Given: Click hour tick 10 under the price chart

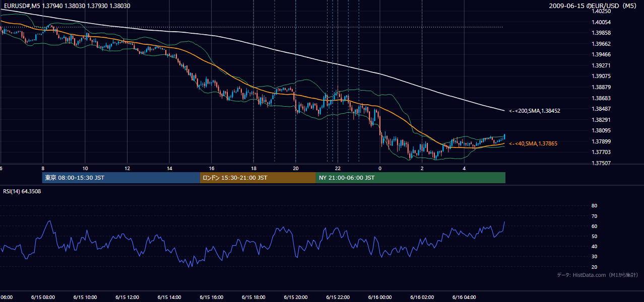Looking at the screenshot, I should [x=85, y=169].
